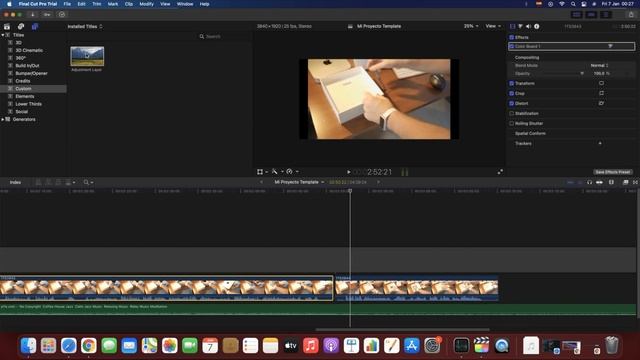The image size is (640, 360).
Task: Open the Clip menu
Action: (x=129, y=4)
